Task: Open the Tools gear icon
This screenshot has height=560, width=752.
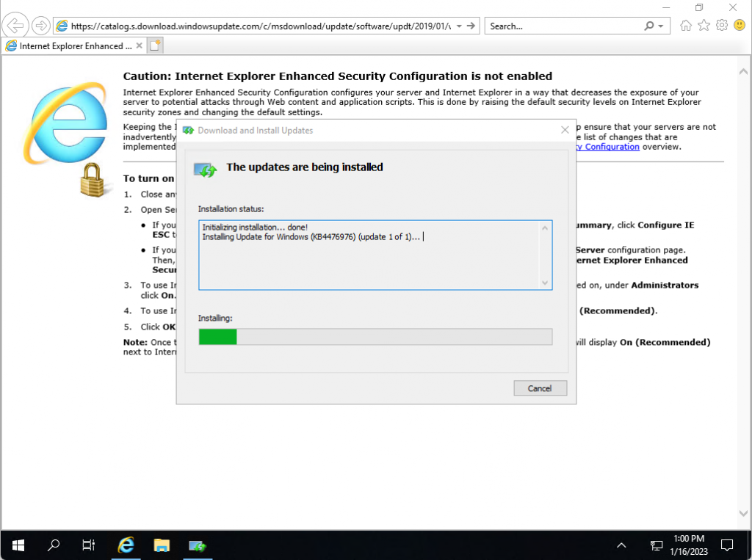Action: click(x=721, y=26)
